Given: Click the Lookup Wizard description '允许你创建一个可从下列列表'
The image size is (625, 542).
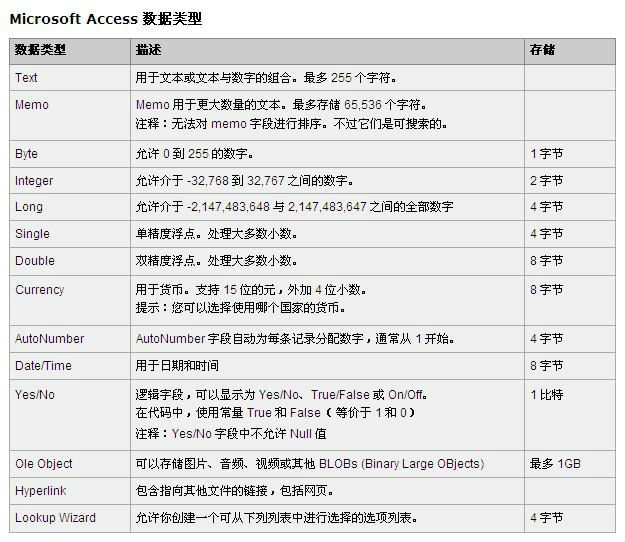Looking at the screenshot, I should click(x=276, y=518).
